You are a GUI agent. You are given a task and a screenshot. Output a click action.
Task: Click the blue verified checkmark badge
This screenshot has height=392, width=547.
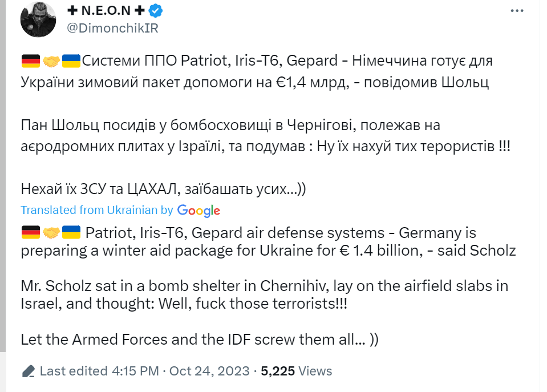pos(156,11)
